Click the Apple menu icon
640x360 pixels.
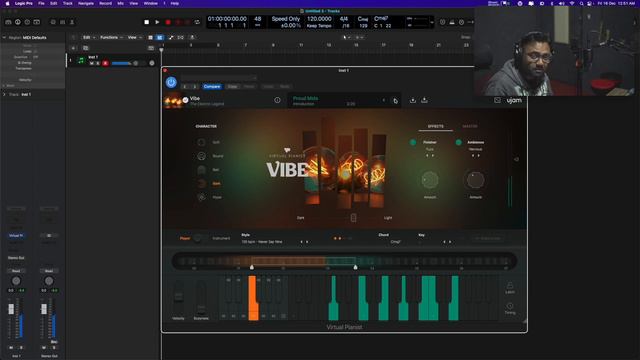7,3
